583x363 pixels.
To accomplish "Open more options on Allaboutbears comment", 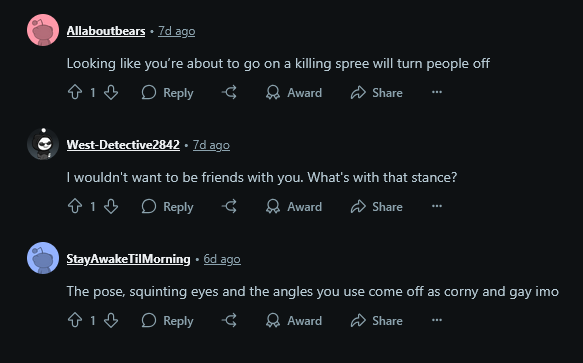I will (437, 92).
